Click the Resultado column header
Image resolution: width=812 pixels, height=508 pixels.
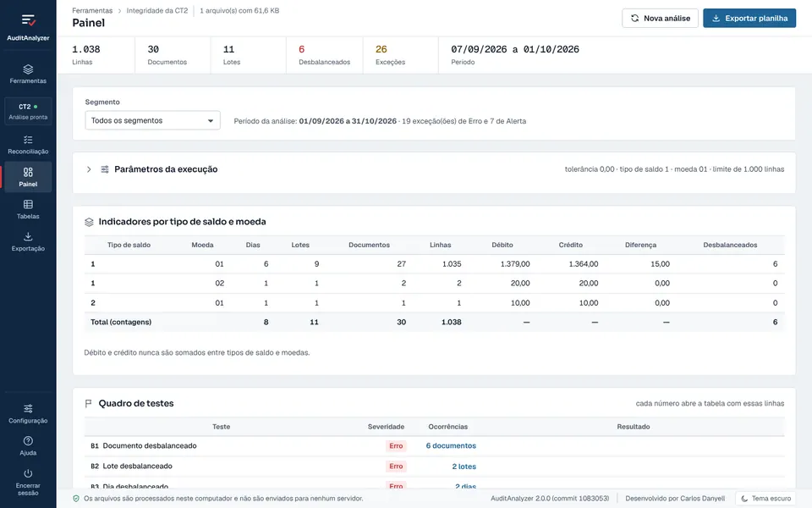pyautogui.click(x=633, y=427)
